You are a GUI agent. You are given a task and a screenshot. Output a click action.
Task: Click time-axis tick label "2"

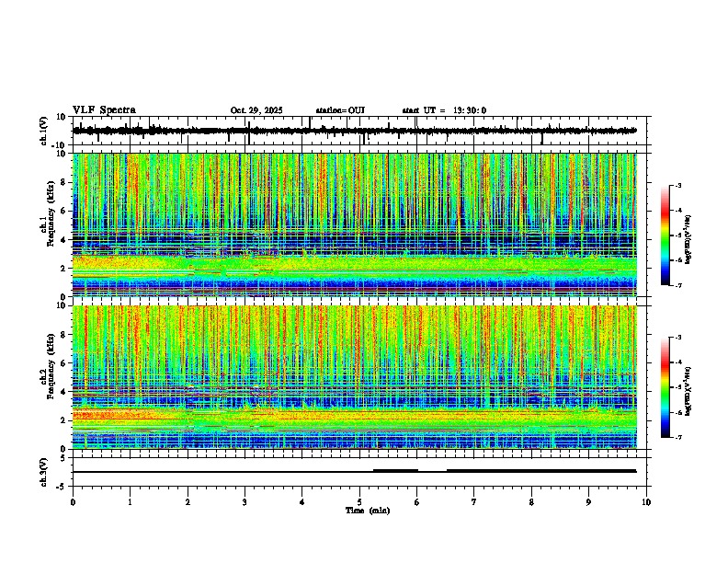pos(188,502)
